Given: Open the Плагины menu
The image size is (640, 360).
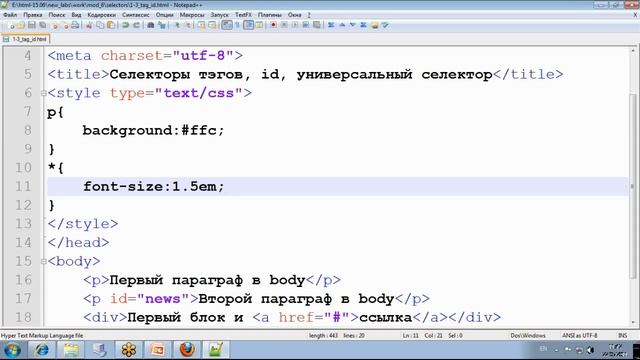Looking at the screenshot, I should tap(269, 15).
